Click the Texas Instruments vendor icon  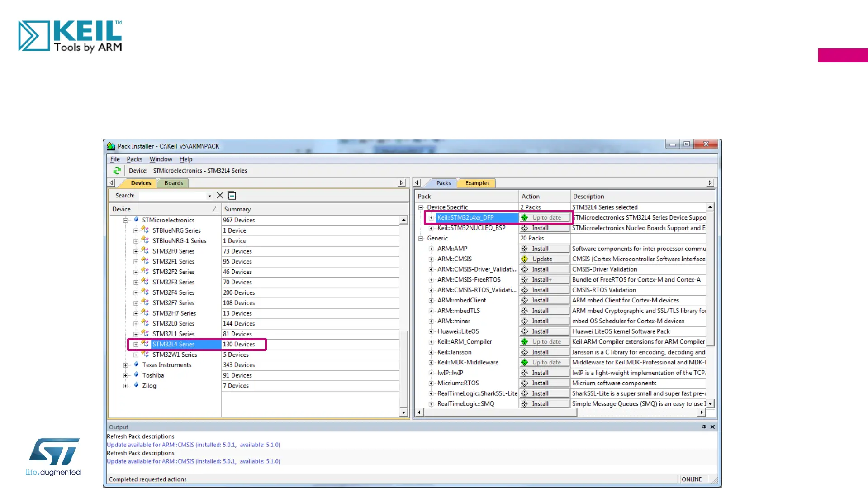pyautogui.click(x=136, y=365)
